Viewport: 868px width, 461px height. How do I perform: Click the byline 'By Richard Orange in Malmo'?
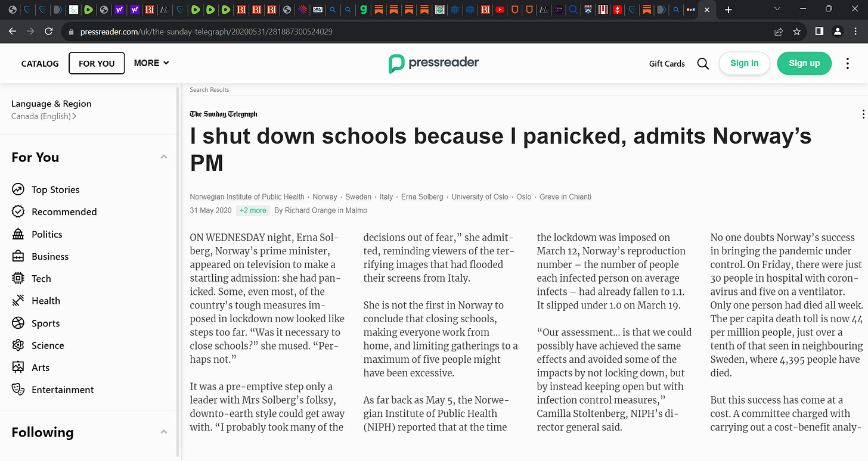coord(321,210)
